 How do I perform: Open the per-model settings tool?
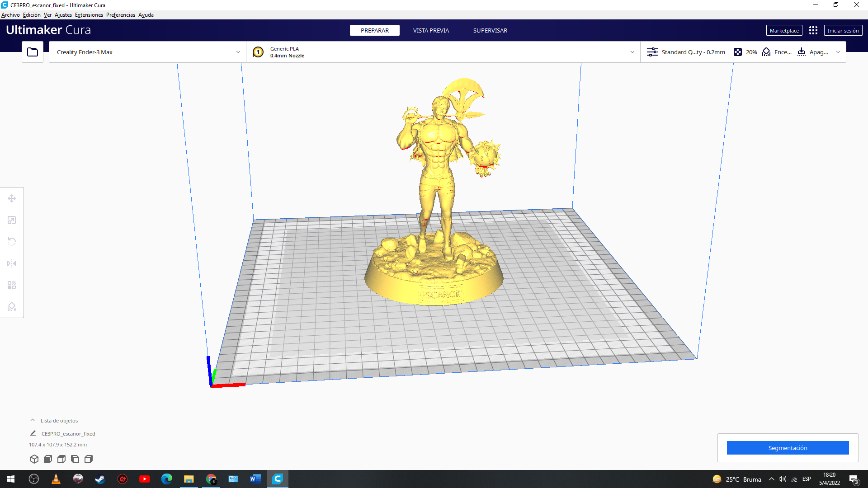(11, 285)
